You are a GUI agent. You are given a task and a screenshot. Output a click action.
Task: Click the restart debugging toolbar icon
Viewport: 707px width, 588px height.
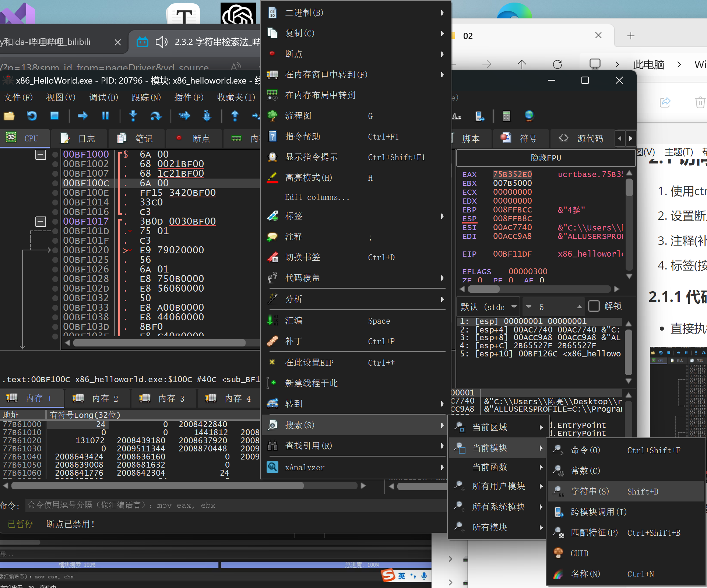[32, 116]
